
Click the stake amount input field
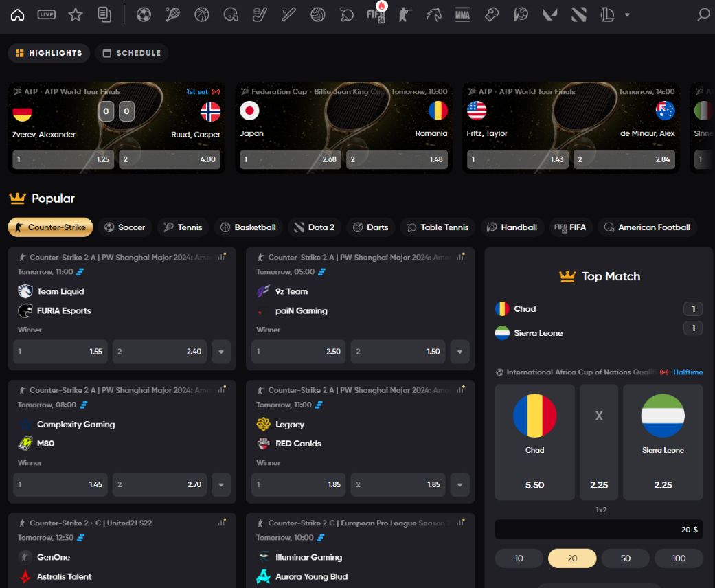(598, 530)
